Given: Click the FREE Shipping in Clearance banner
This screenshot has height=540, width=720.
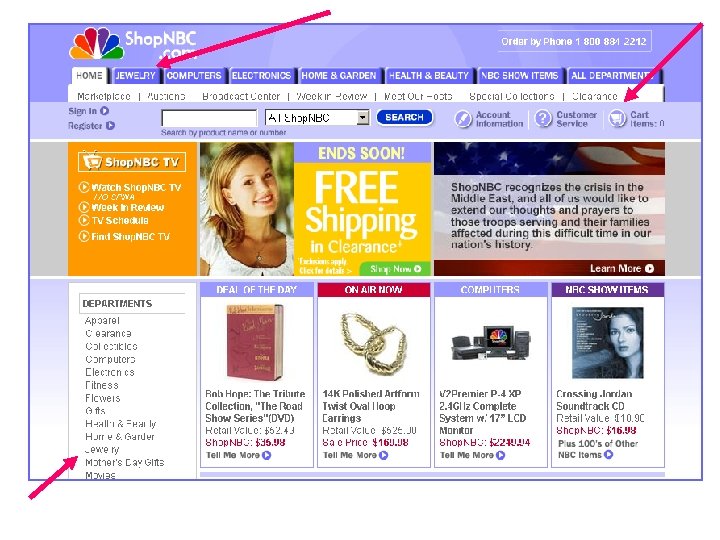Looking at the screenshot, I should tap(362, 209).
